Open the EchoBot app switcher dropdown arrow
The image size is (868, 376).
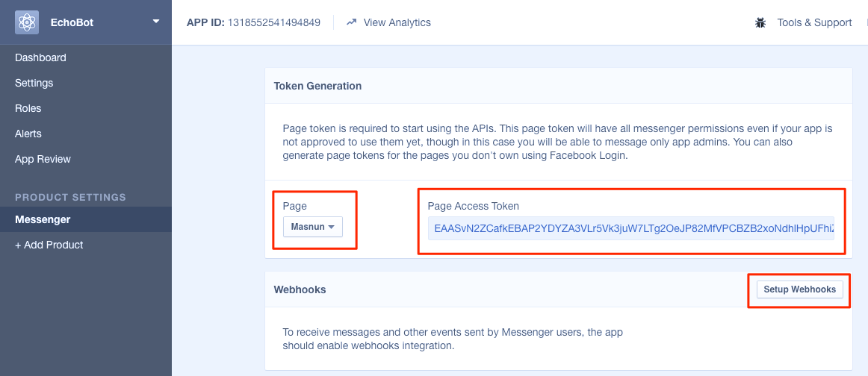tap(156, 22)
